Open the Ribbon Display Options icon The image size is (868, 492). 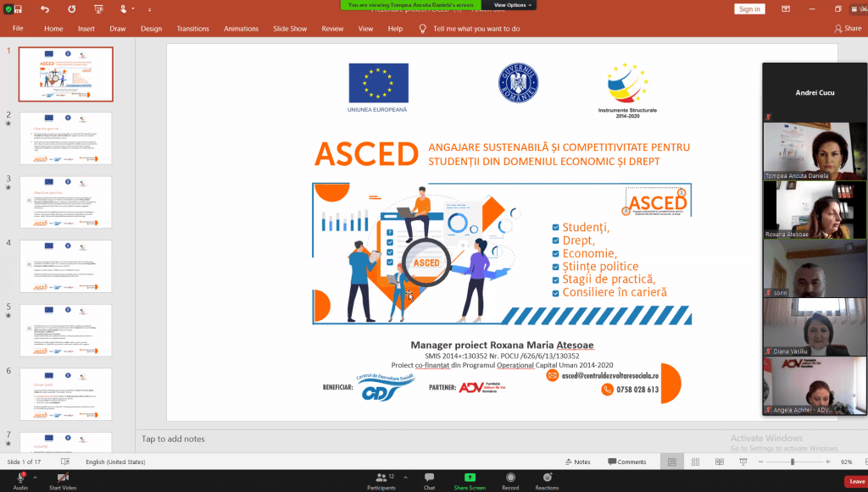click(x=786, y=8)
